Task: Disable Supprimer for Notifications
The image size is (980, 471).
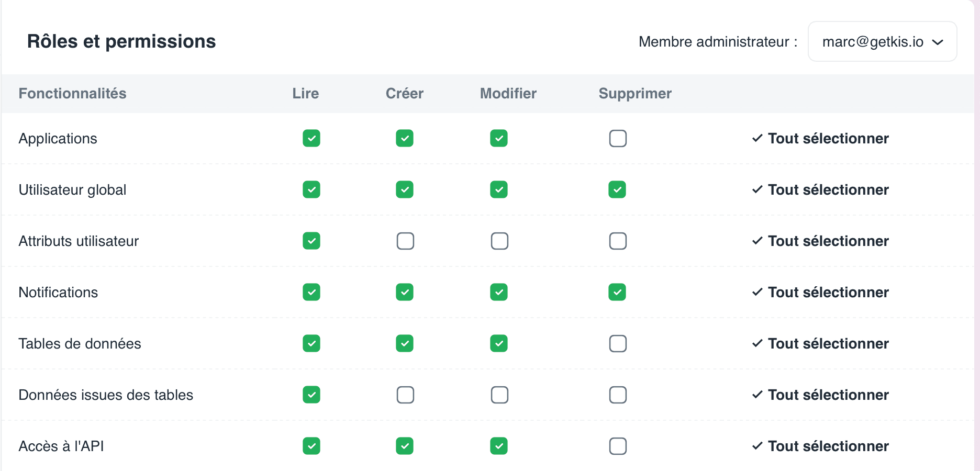Action: coord(617,292)
